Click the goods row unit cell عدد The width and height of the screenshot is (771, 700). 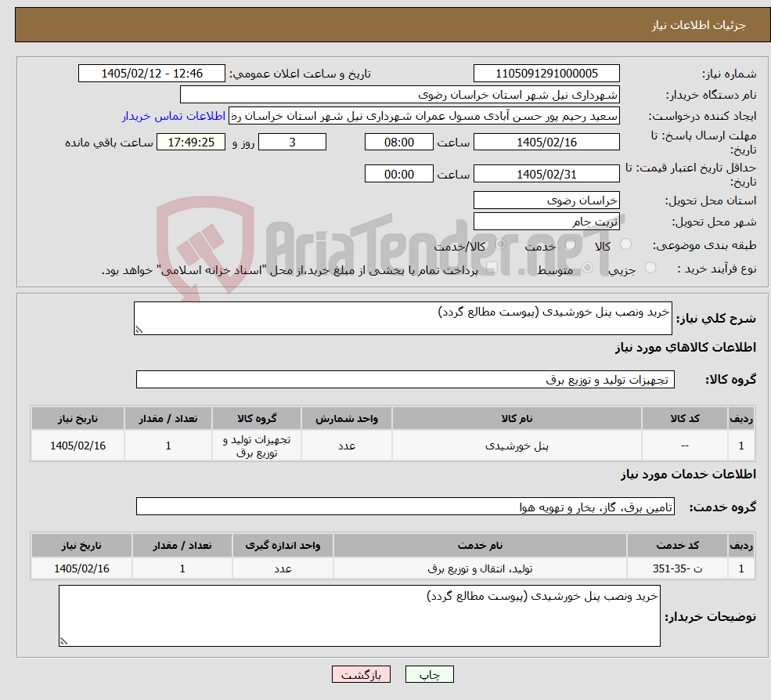346,446
